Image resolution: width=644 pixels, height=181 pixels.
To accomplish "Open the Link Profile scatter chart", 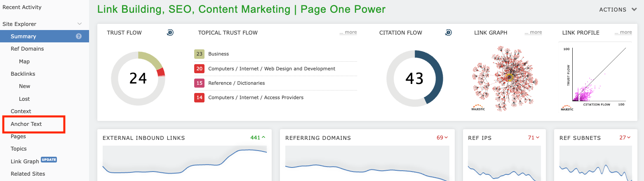I will click(595, 77).
